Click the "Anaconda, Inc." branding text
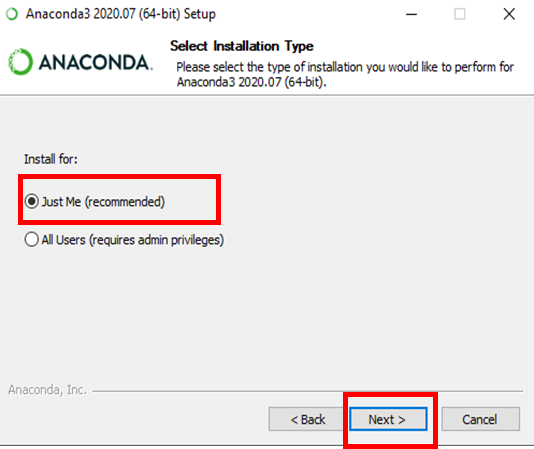 coord(47,390)
